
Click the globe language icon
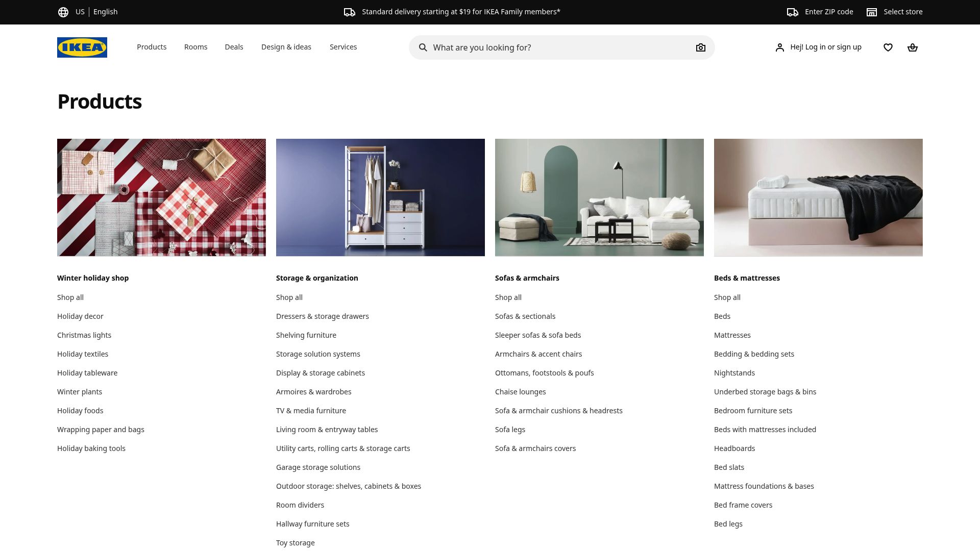(x=64, y=11)
